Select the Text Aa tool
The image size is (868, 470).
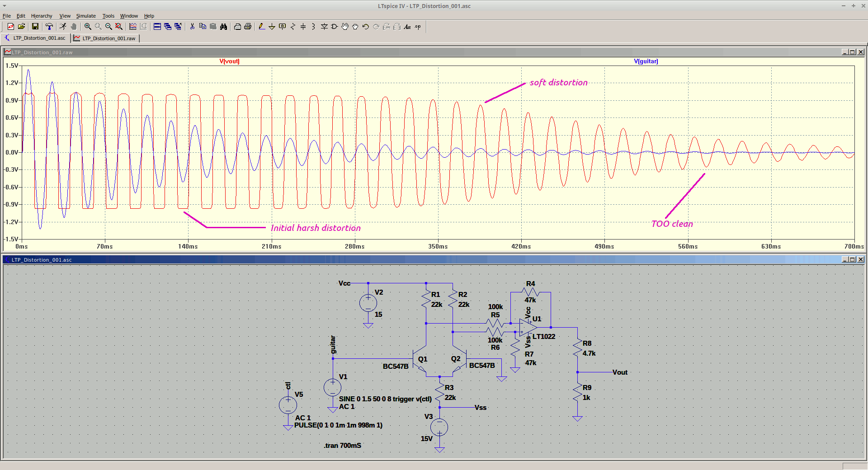click(407, 27)
